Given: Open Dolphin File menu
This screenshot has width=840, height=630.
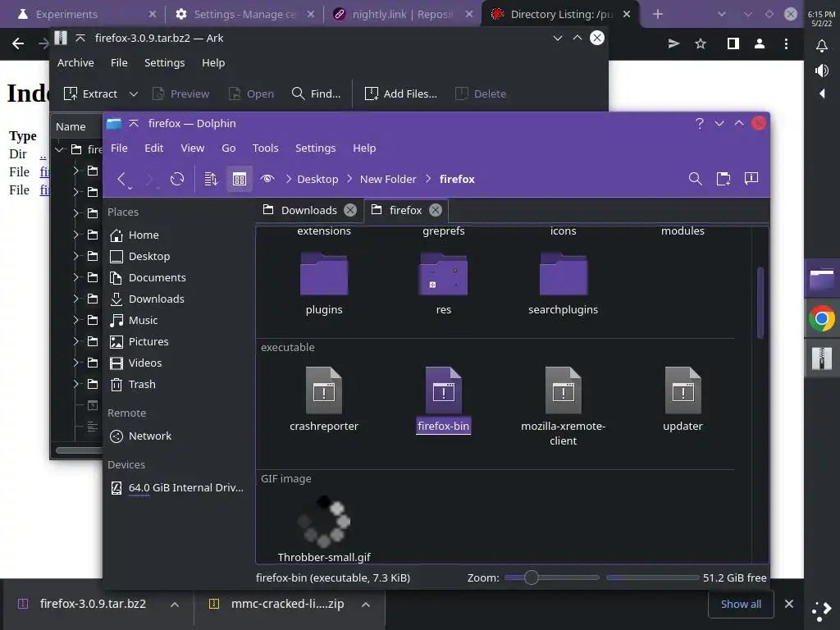Looking at the screenshot, I should [119, 148].
